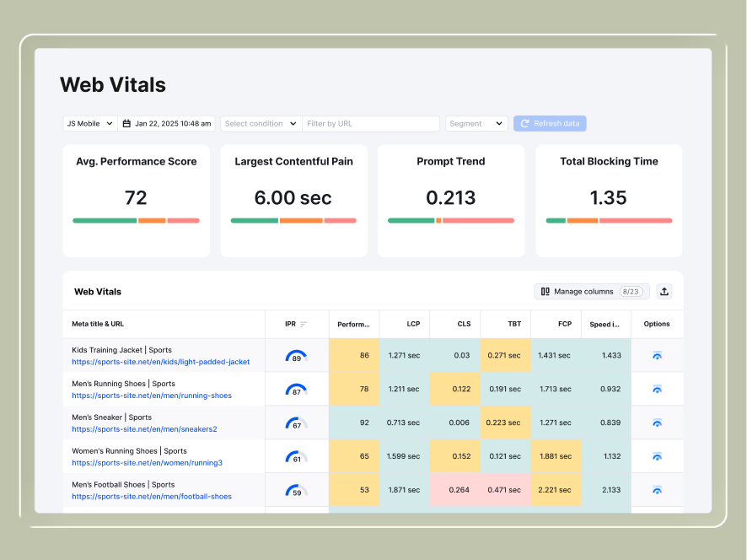Open the women's running3 URL link
Screen dimensions: 747x560
pyautogui.click(x=147, y=462)
